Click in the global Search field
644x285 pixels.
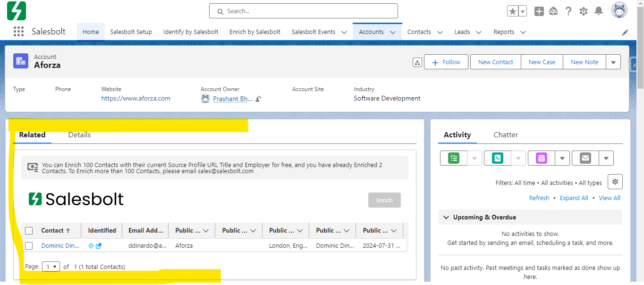click(x=304, y=11)
